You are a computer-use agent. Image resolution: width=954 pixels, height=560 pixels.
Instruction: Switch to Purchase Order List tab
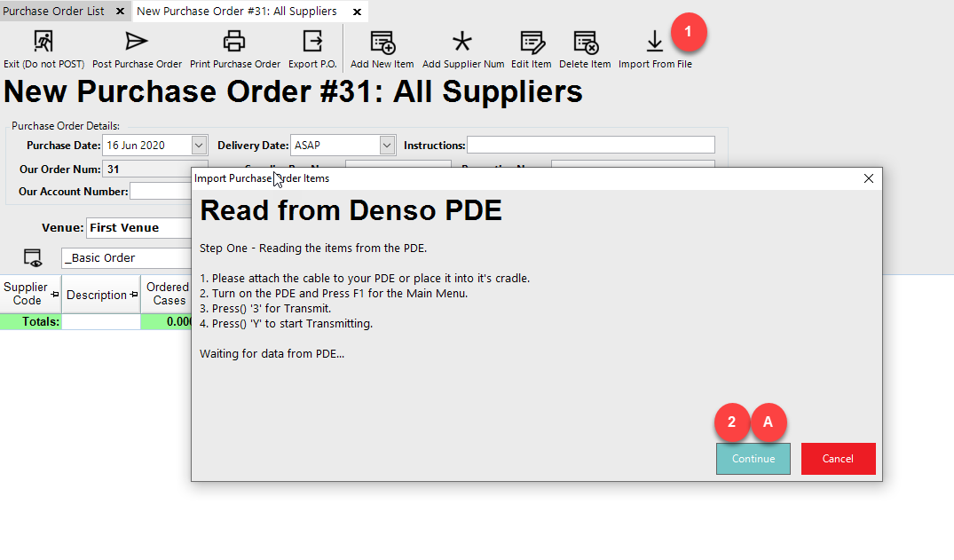pyautogui.click(x=53, y=11)
